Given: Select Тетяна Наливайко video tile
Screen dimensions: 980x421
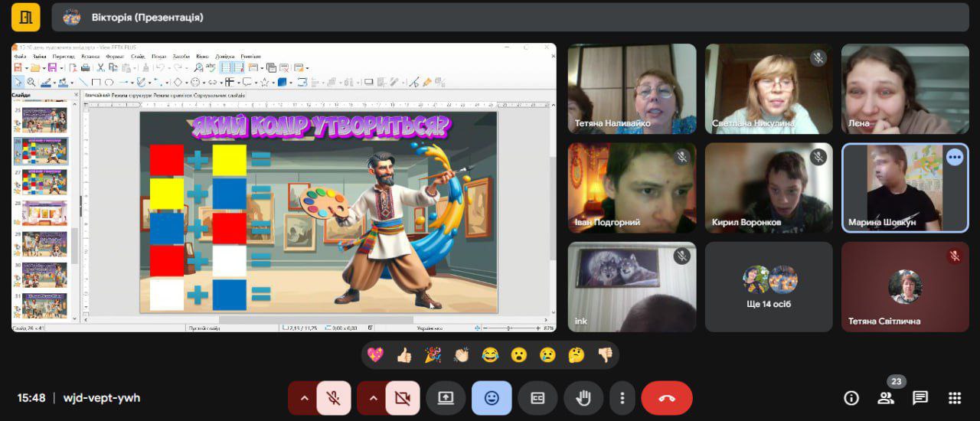Looking at the screenshot, I should (632, 89).
